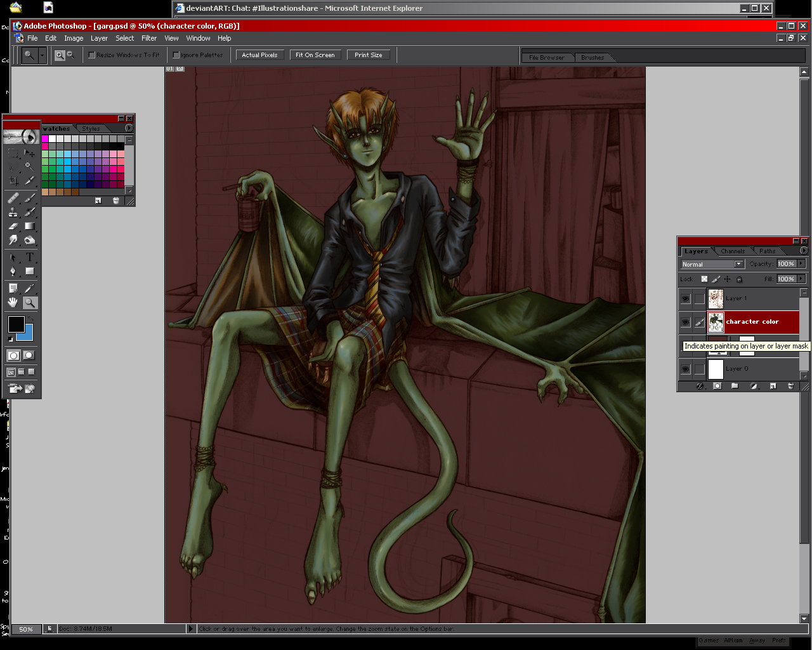812x650 pixels.
Task: Open the File menu
Action: coord(32,38)
